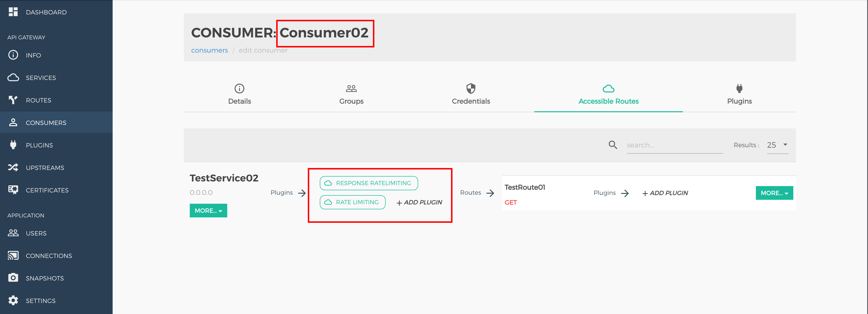Click the GET method label
Screen dimensions: 868x314
[511, 202]
